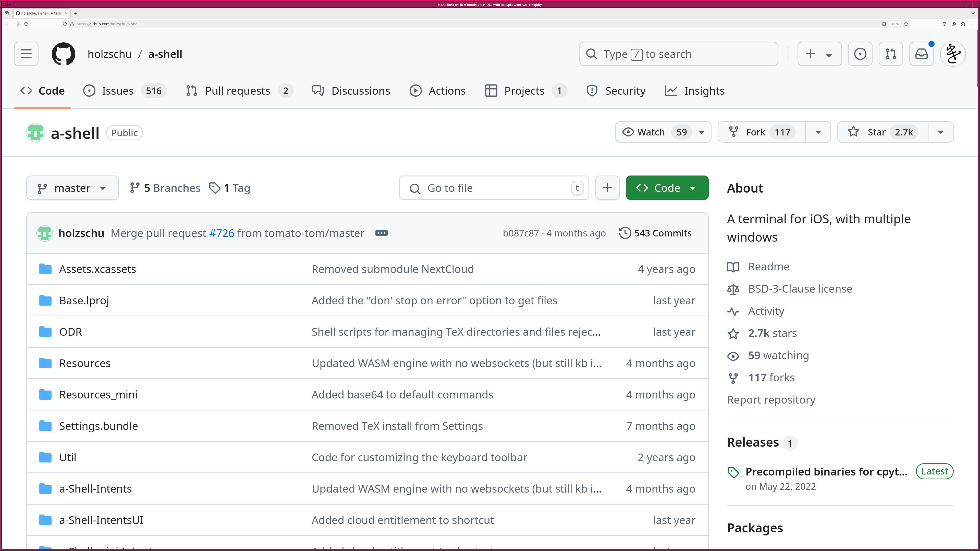Click the GitHub Octocat logo
The width and height of the screenshot is (980, 551).
63,54
